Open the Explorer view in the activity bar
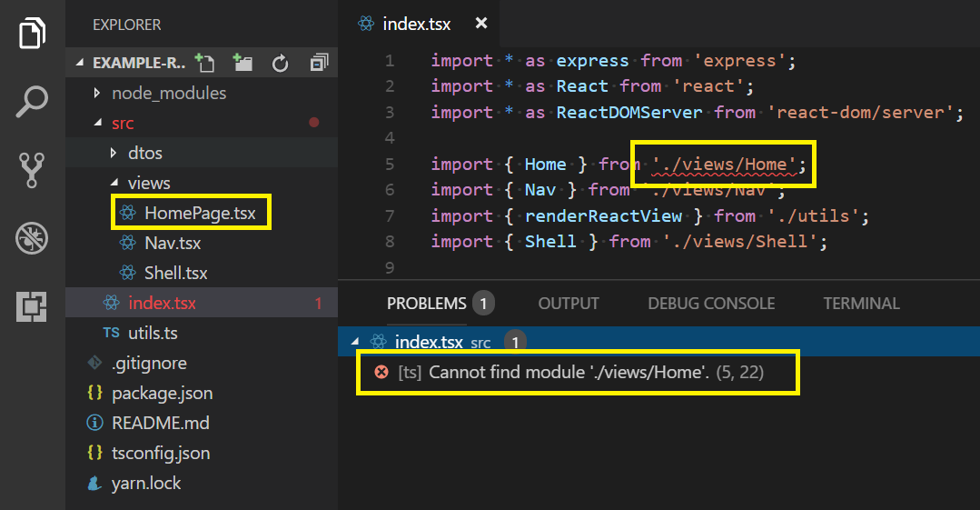Image resolution: width=980 pixels, height=510 pixels. 32,33
